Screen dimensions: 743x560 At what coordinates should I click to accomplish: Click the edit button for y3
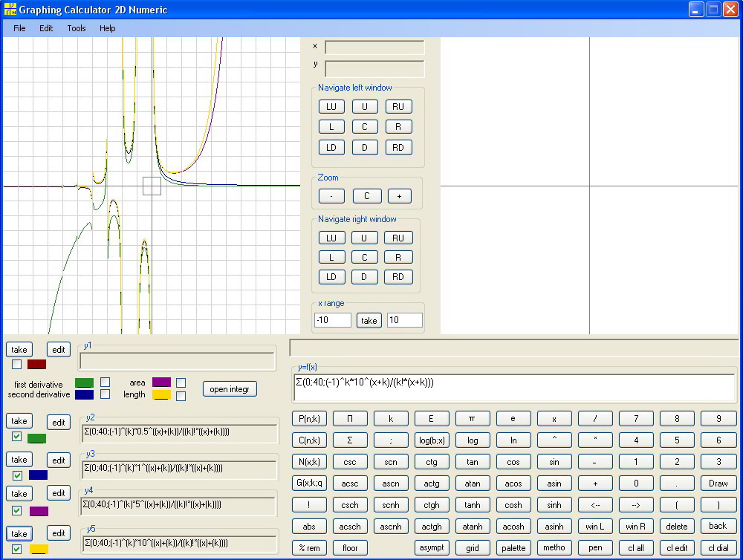[x=58, y=460]
